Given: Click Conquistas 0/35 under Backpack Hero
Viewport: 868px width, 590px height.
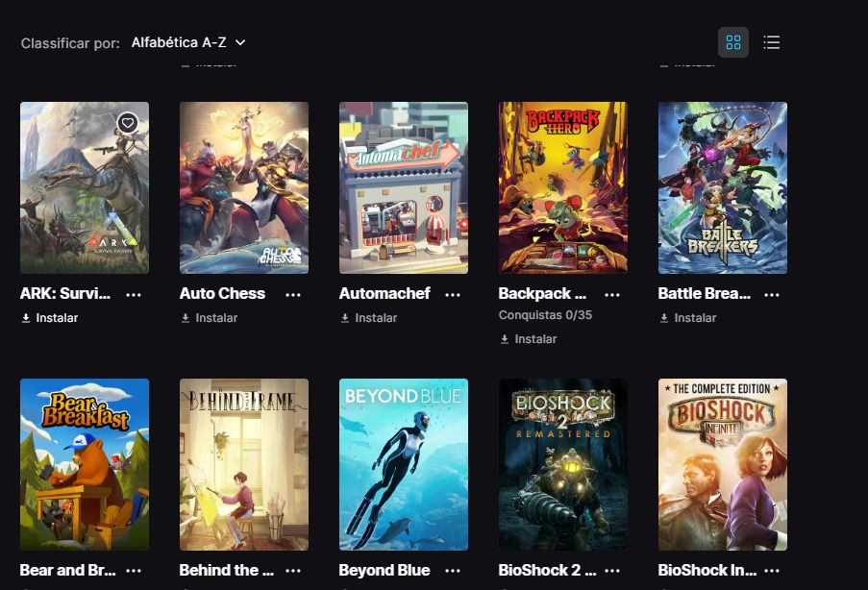Looking at the screenshot, I should [x=545, y=315].
